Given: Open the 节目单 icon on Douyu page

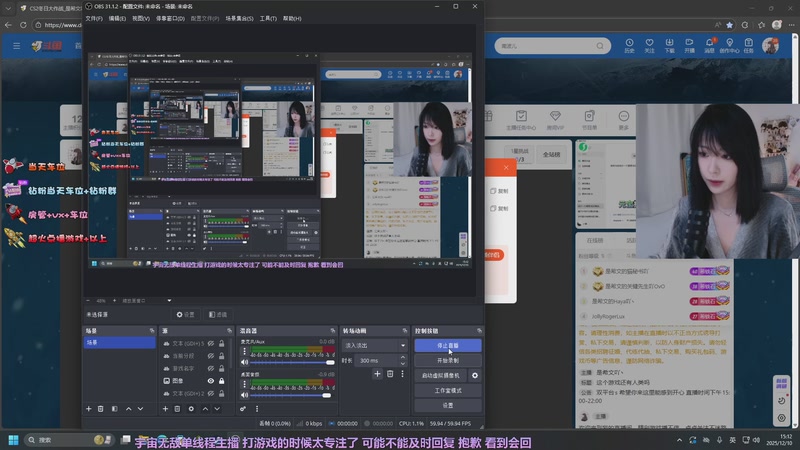Looking at the screenshot, I should (589, 119).
